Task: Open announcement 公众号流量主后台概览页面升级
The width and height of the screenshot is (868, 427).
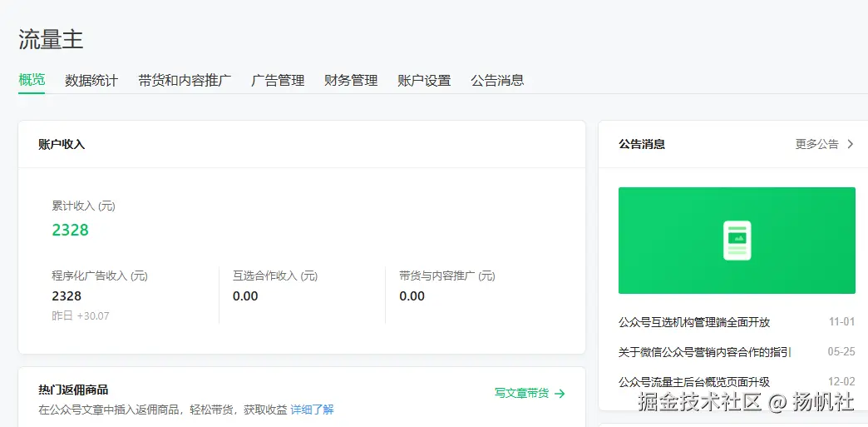Action: tap(694, 381)
